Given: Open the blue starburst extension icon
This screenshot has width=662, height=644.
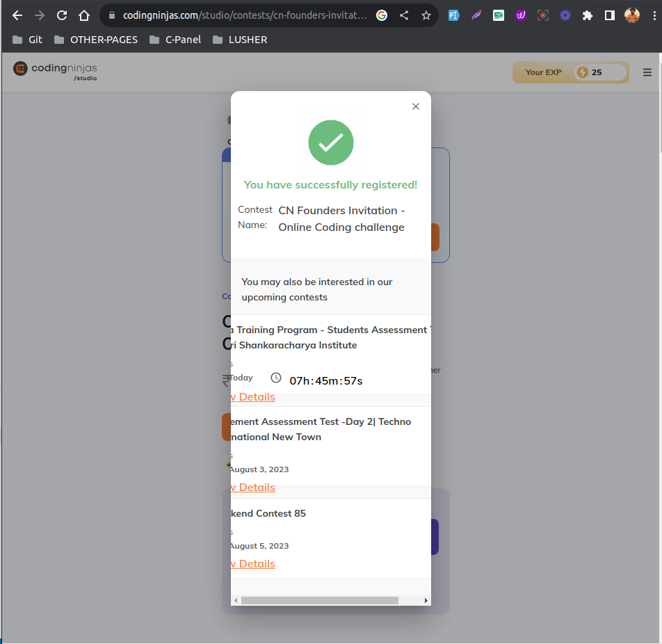Looking at the screenshot, I should (565, 15).
